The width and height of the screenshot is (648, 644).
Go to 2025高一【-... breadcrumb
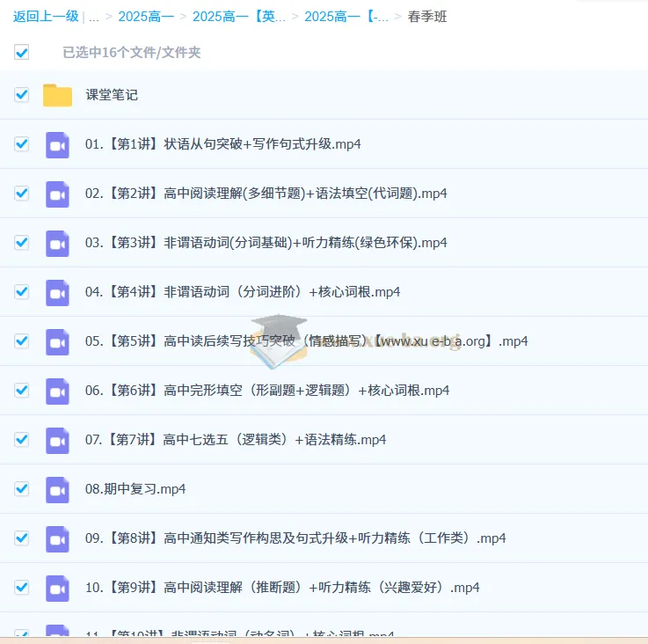(346, 17)
